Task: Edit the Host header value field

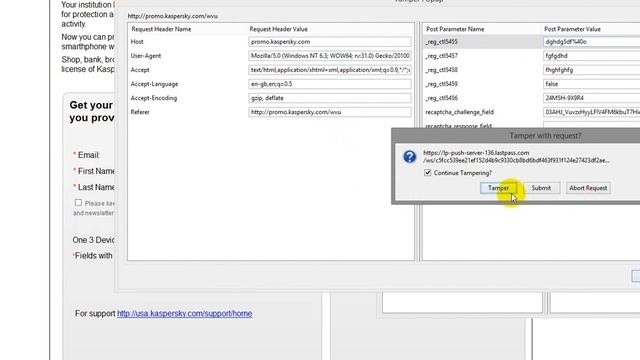Action: pos(330,42)
